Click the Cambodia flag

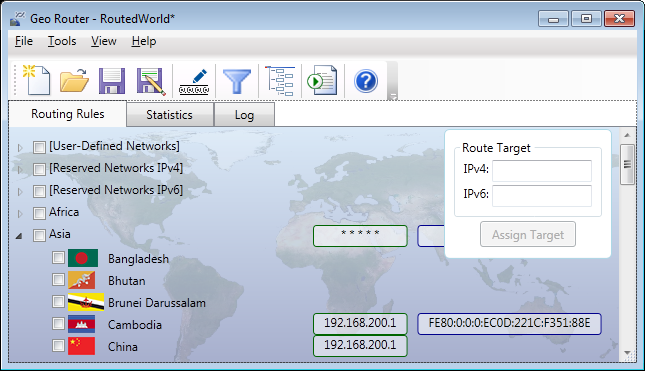pos(81,324)
